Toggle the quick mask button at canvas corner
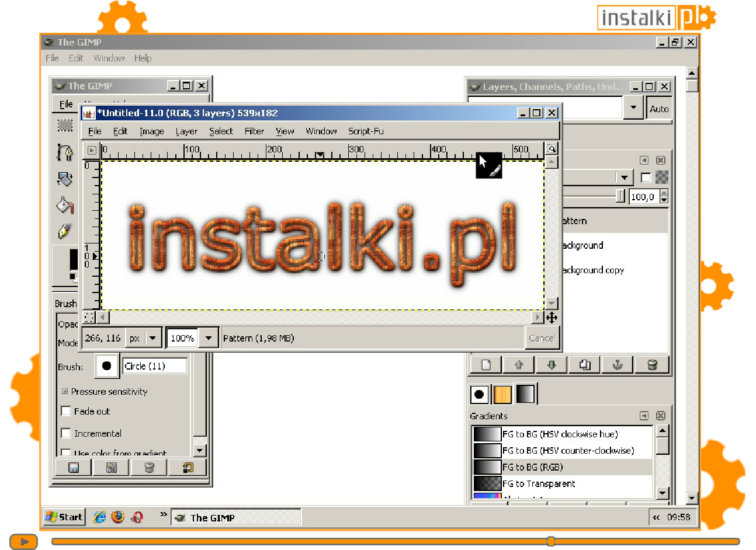 click(x=89, y=317)
